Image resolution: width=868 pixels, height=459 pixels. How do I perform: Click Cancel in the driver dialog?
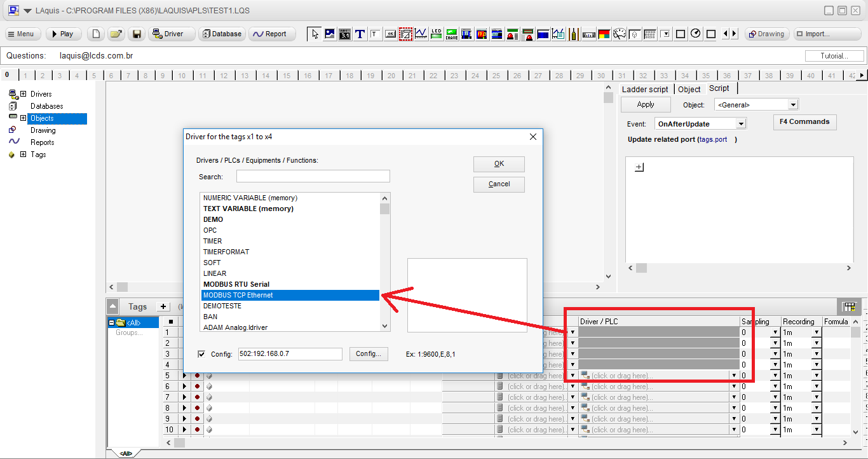coord(499,184)
